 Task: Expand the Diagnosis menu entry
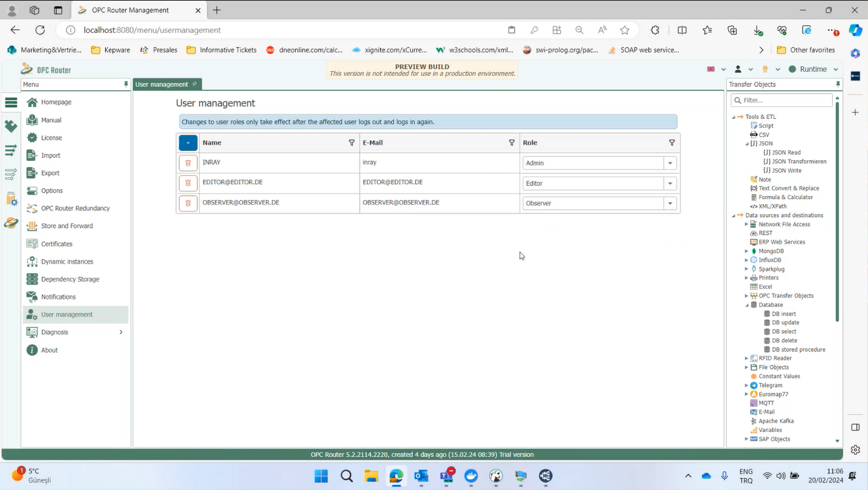121,332
